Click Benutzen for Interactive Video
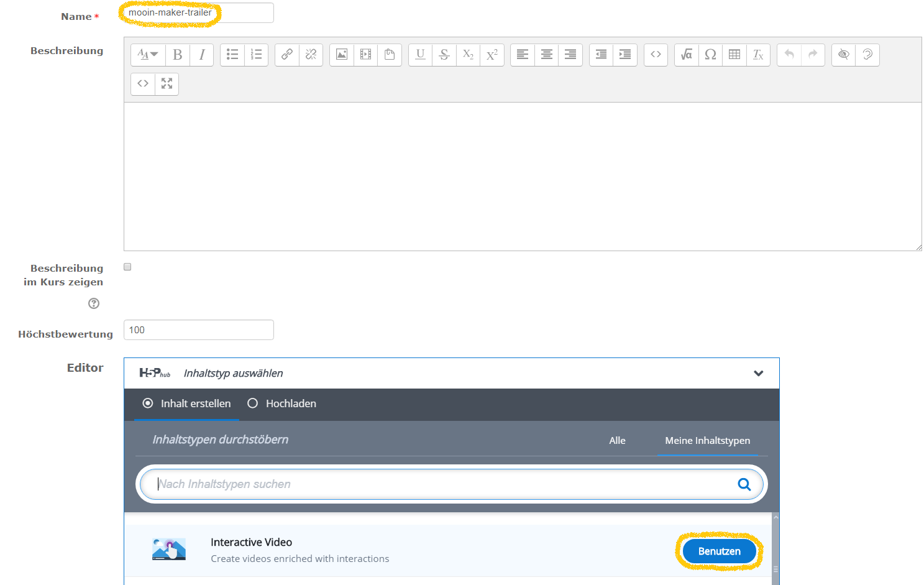Screen dimensions: 924x585 719,551
